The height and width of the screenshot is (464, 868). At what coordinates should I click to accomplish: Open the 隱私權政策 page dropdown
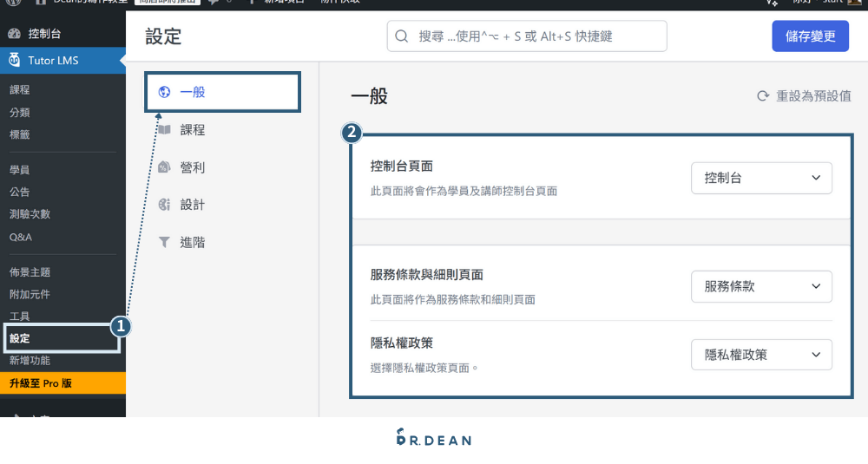(x=761, y=355)
